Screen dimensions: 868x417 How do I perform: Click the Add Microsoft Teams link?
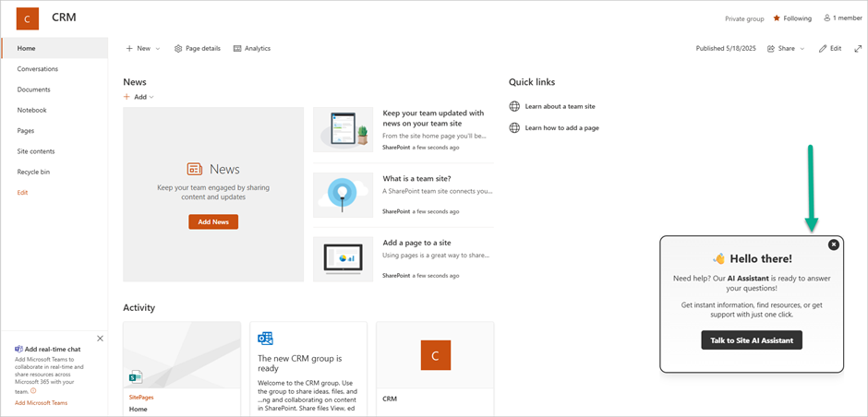click(41, 403)
